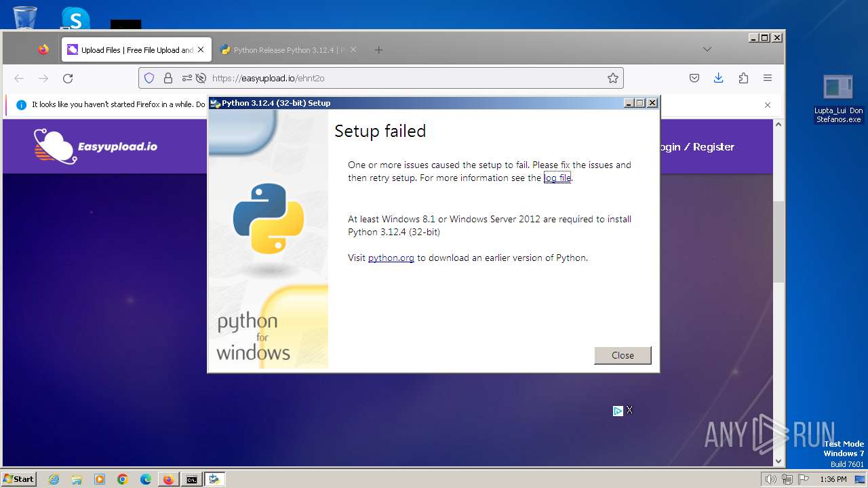
Task: Dismiss the Firefox notification bar
Action: point(768,105)
